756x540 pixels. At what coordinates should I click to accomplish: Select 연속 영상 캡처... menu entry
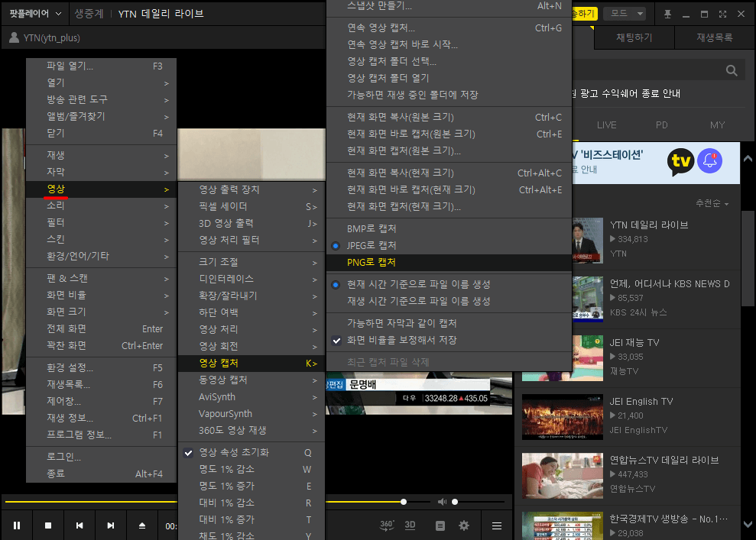449,28
